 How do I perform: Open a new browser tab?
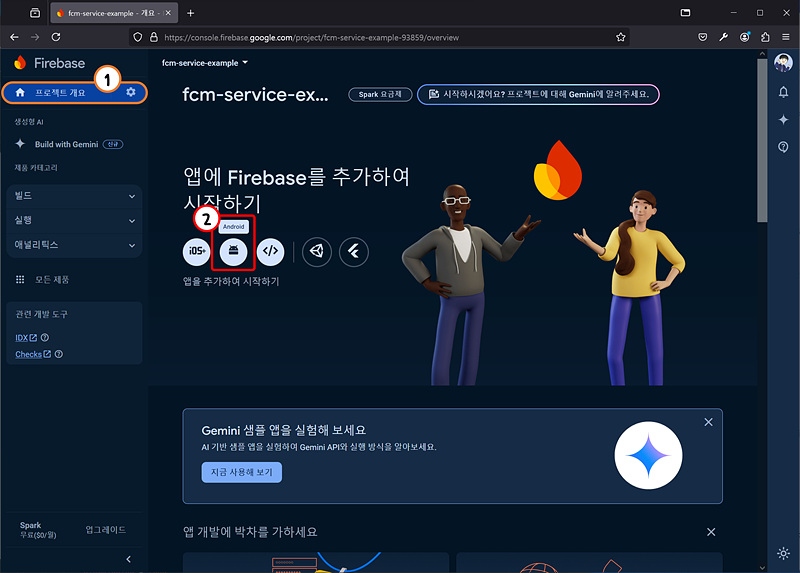coord(190,13)
